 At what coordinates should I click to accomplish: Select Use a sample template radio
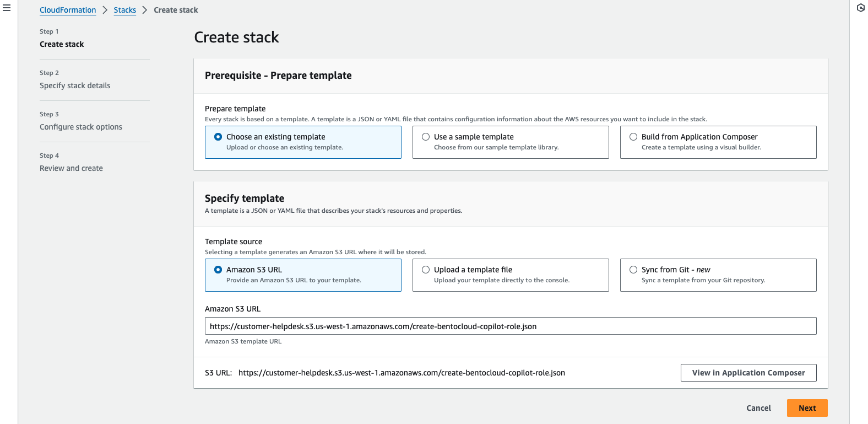(x=426, y=137)
